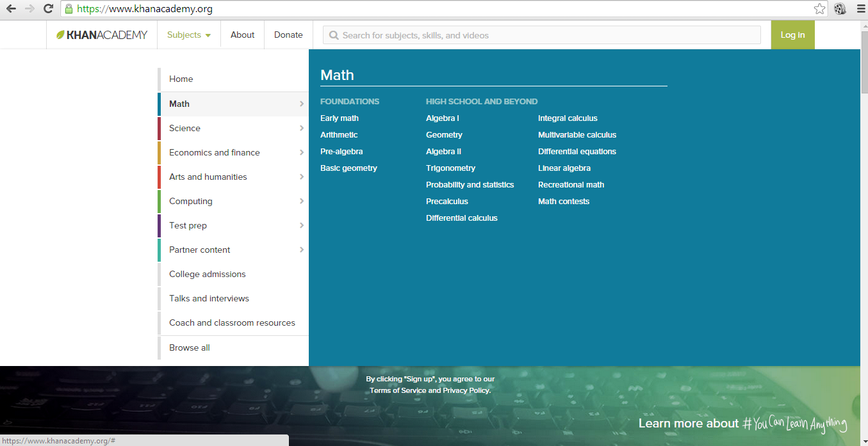Click the Terms of Service link
The image size is (868, 446).
(398, 390)
